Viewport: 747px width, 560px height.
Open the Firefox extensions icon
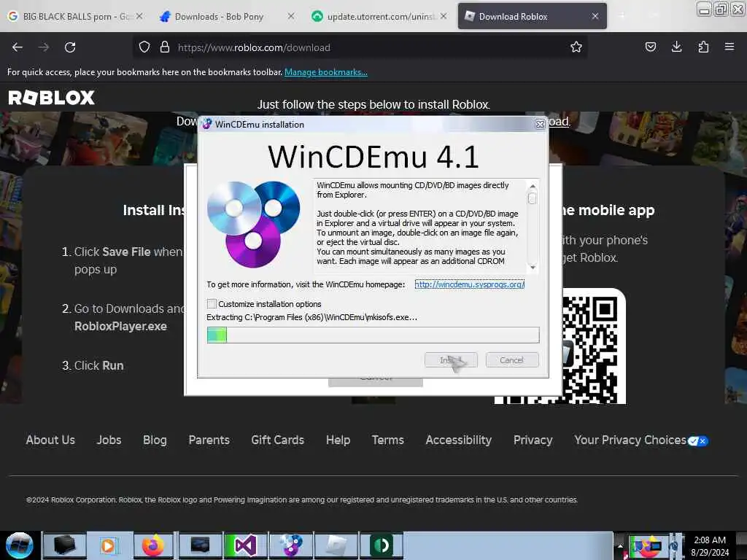pos(703,47)
